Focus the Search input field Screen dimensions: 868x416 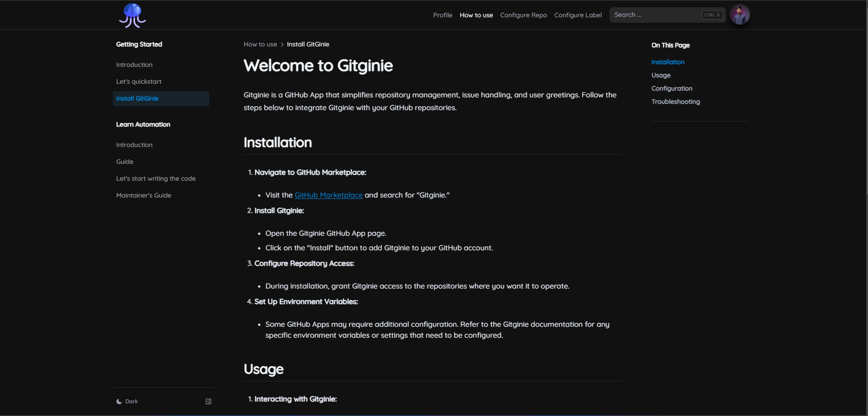pyautogui.click(x=667, y=15)
